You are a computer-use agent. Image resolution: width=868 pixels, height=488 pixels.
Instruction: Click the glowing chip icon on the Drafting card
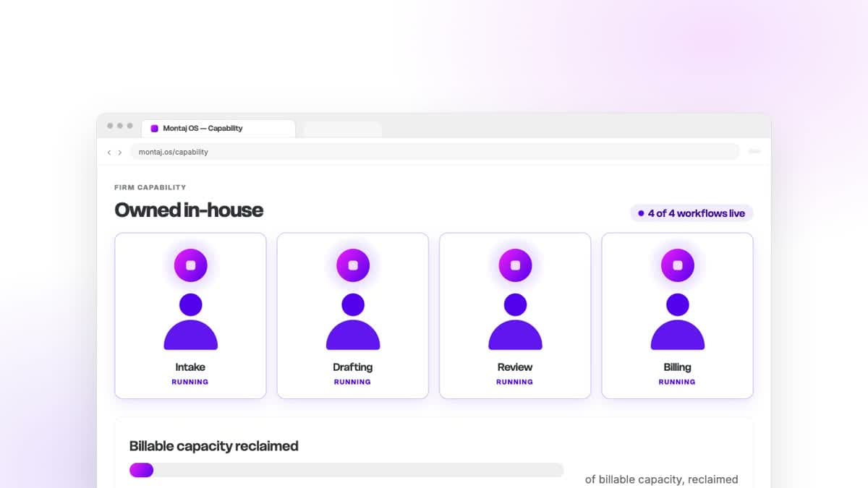[x=353, y=265]
